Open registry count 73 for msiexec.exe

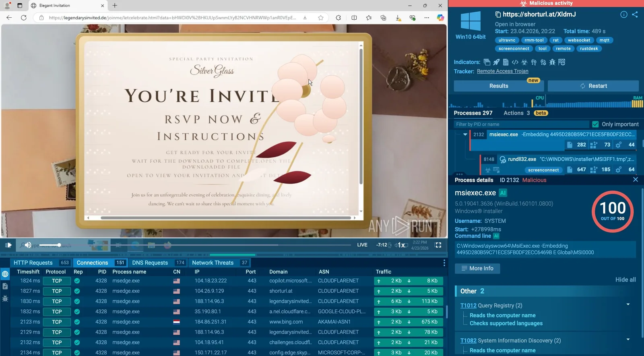pos(601,145)
